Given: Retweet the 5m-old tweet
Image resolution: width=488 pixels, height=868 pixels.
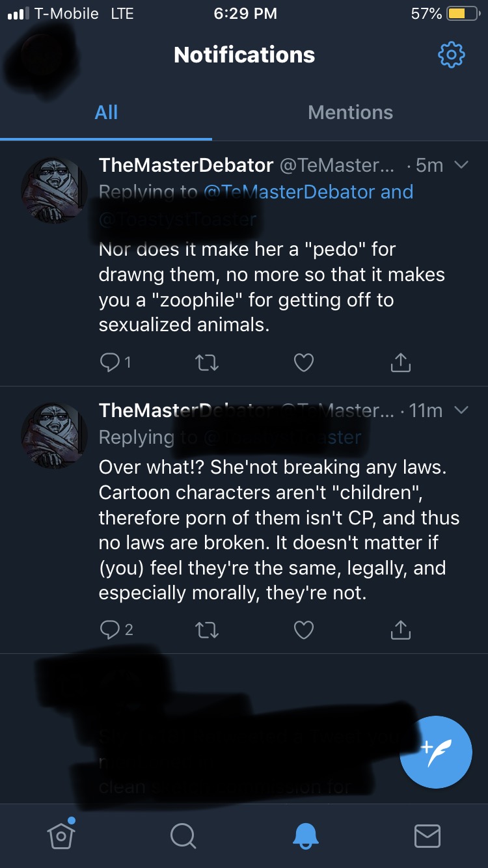Looking at the screenshot, I should 207,363.
